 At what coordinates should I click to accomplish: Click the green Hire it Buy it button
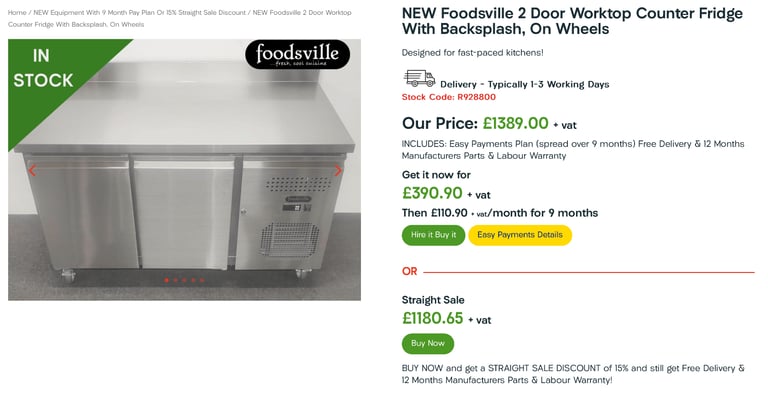[x=433, y=235]
